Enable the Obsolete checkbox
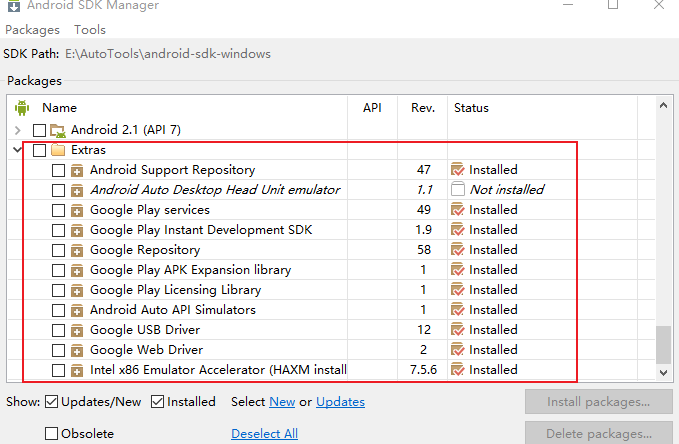Screen dimensions: 679x444 52,434
